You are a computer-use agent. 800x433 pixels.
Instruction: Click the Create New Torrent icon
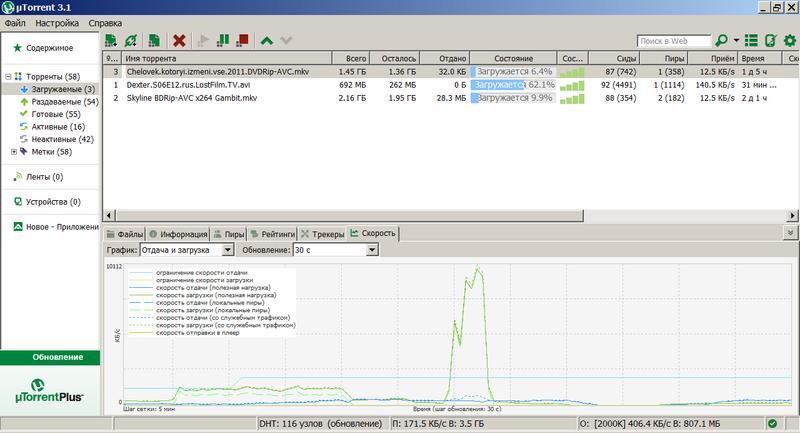point(154,40)
